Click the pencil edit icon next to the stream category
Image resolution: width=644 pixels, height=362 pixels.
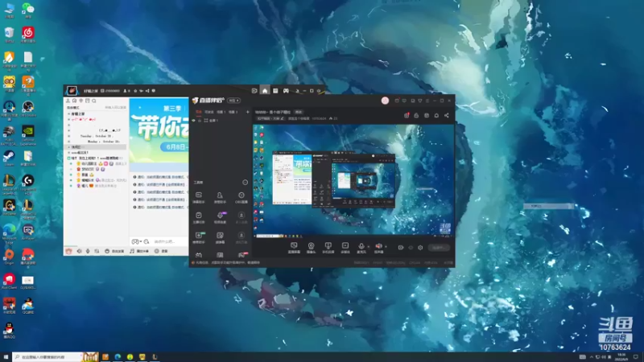point(282,118)
